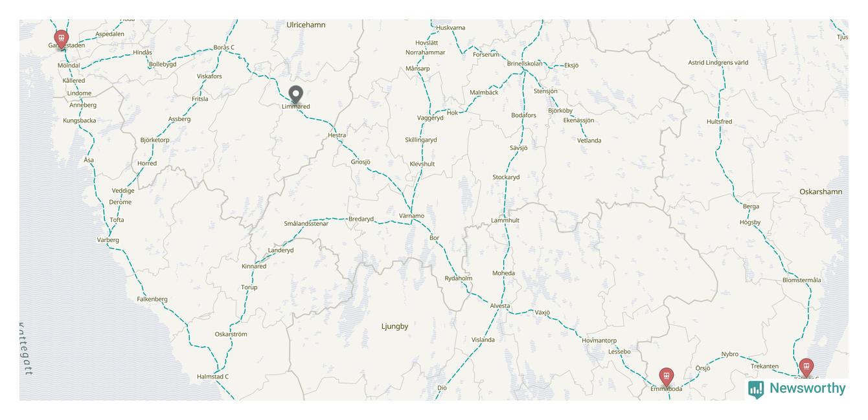868x420 pixels.
Task: Click the Oskarshamn town label
Action: coord(821,192)
